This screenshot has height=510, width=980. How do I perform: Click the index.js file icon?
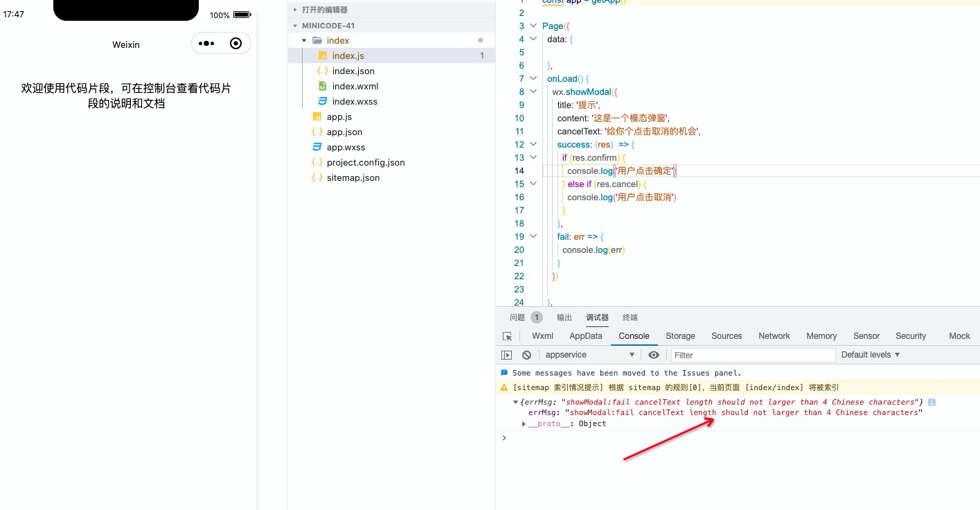click(x=322, y=56)
